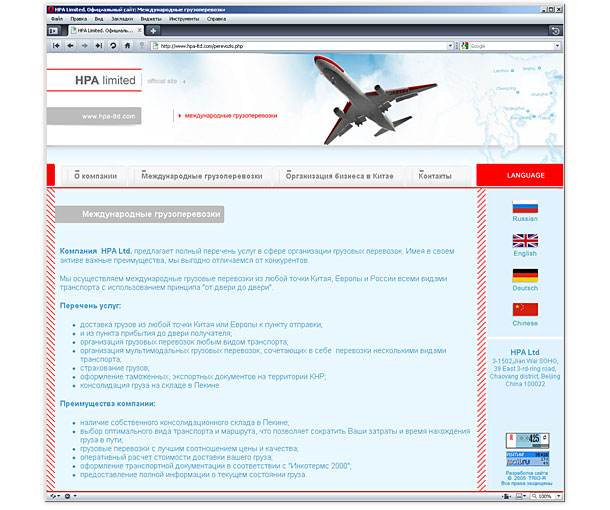Click the British flag icon
The image size is (610, 510).
tap(525, 241)
